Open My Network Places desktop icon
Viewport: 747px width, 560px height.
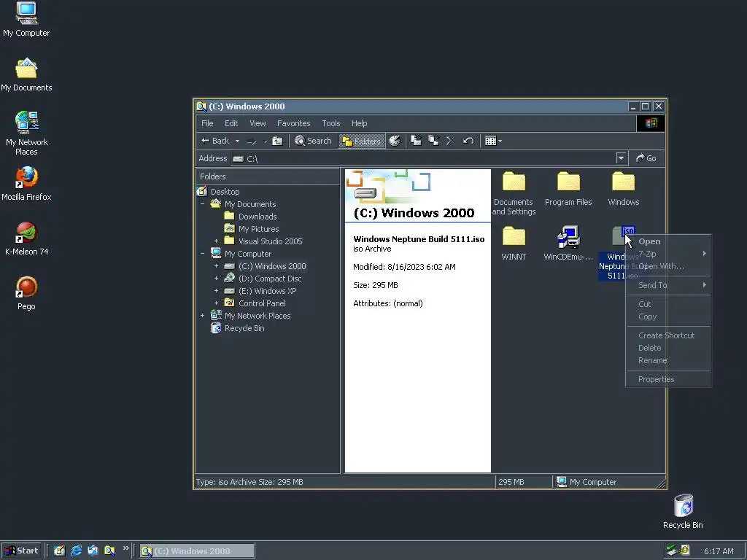[27, 133]
